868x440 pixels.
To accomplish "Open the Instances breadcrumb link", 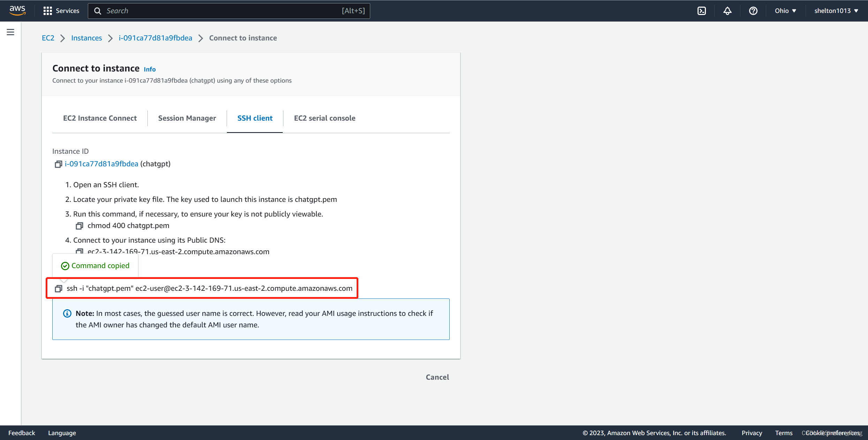I will [x=86, y=38].
